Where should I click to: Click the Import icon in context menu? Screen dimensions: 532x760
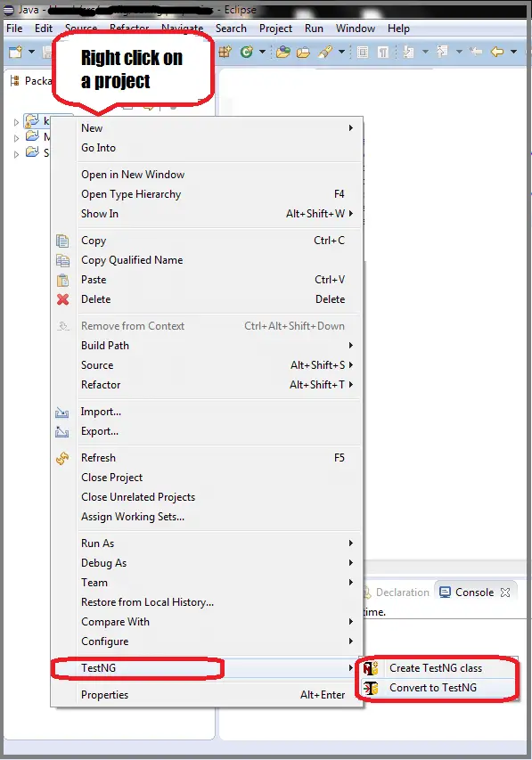pos(62,412)
